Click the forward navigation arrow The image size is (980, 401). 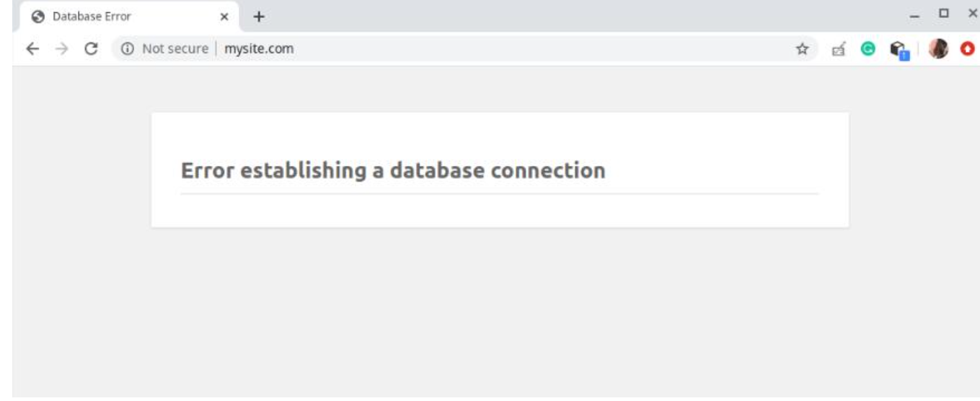click(x=61, y=49)
